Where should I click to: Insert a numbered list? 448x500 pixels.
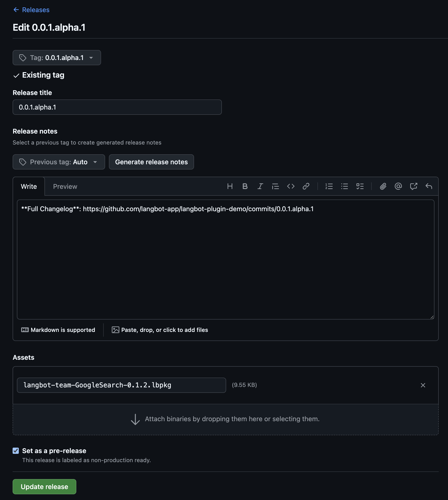329,186
